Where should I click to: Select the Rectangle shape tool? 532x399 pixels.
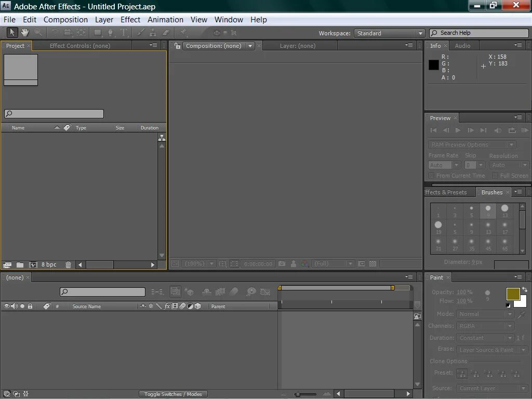coord(98,33)
